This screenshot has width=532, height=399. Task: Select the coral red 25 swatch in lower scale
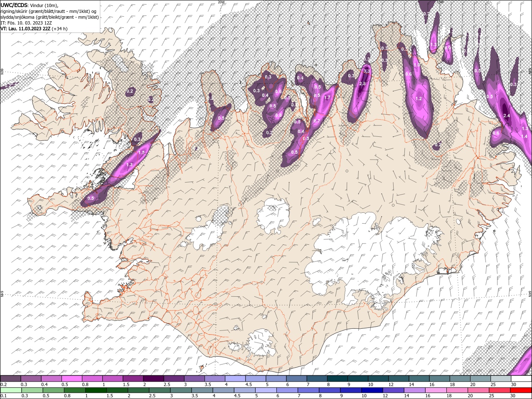coord(500,390)
